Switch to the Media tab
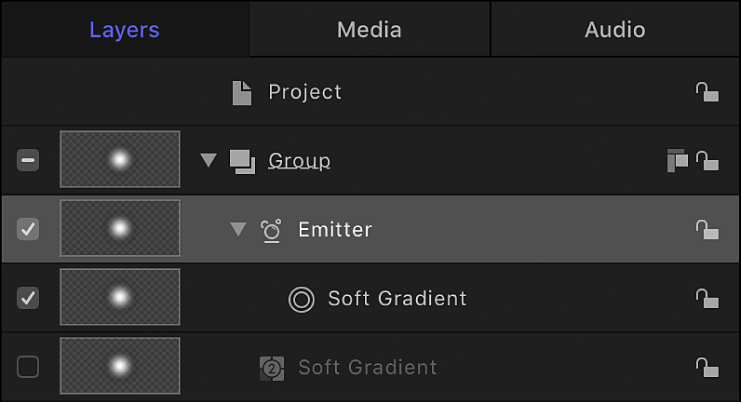Screen dimensions: 742x404 coord(369,29)
